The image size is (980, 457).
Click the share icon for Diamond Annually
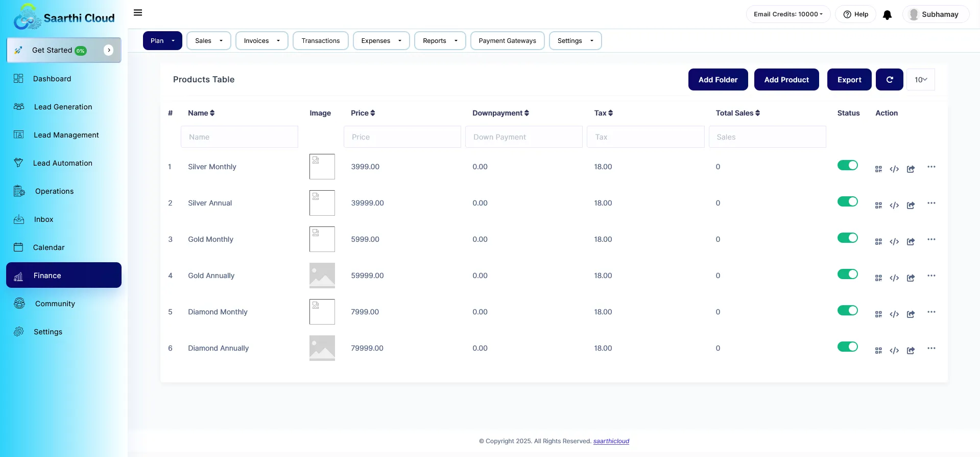click(911, 351)
